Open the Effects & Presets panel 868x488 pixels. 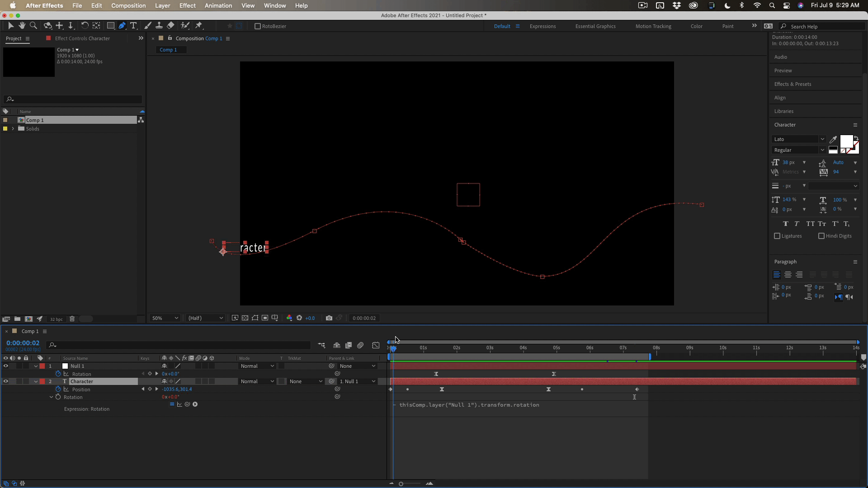pos(793,84)
